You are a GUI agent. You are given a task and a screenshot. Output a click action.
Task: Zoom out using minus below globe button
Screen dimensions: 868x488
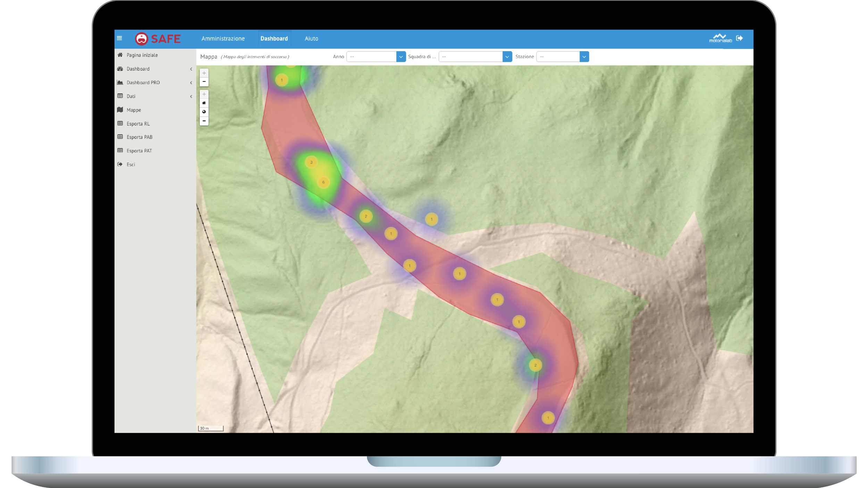204,121
